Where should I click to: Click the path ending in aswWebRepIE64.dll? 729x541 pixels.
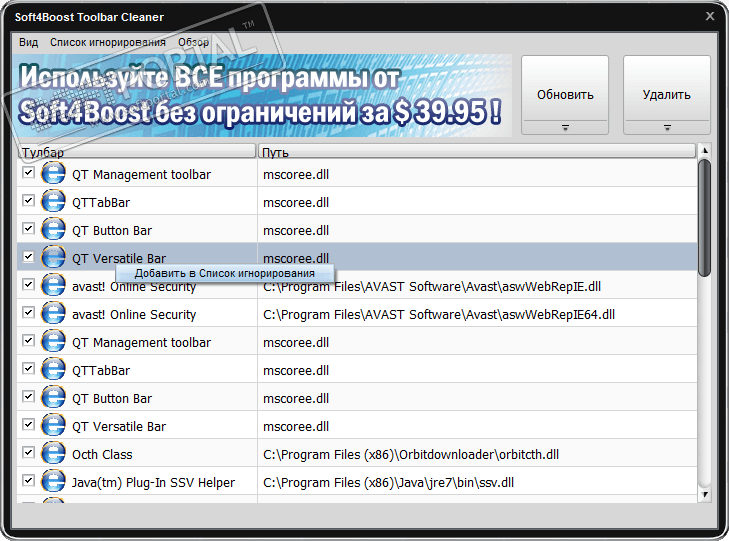[x=439, y=315]
